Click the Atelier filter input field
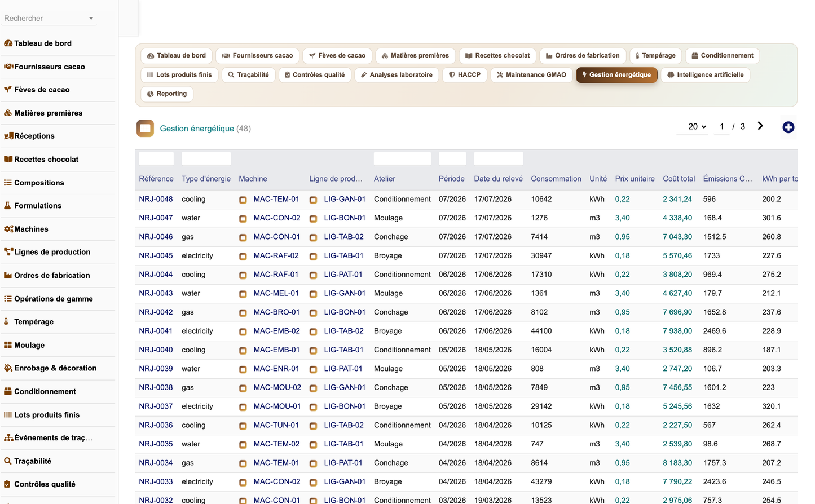 402,158
